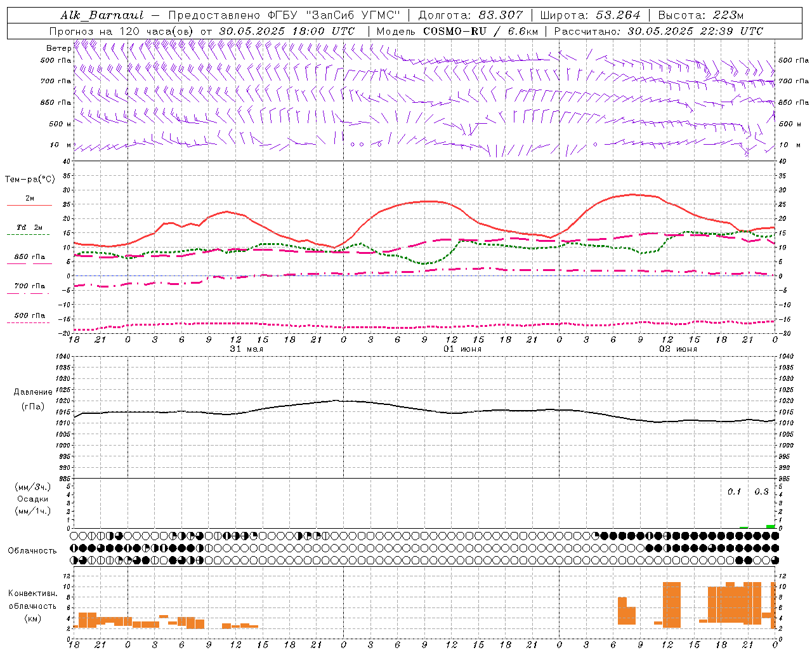
Task: Click the station name Alk_Barnaul
Action: pos(102,15)
